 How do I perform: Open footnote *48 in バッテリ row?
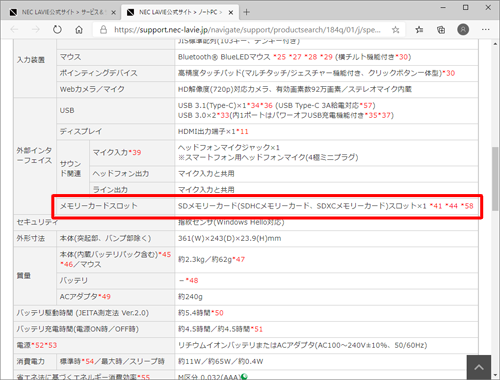click(x=192, y=281)
